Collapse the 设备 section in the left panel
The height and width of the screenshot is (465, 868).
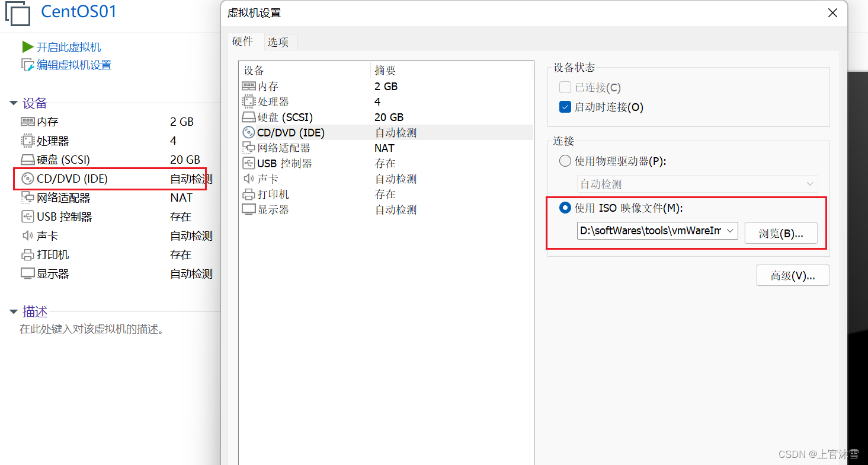(14, 103)
